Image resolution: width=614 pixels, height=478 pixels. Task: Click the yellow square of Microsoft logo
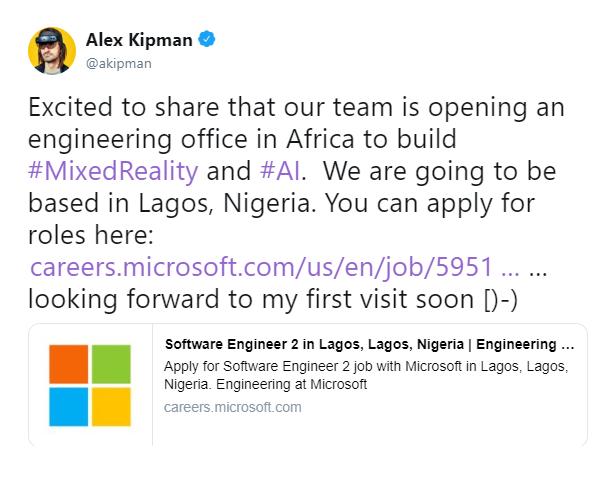click(112, 407)
